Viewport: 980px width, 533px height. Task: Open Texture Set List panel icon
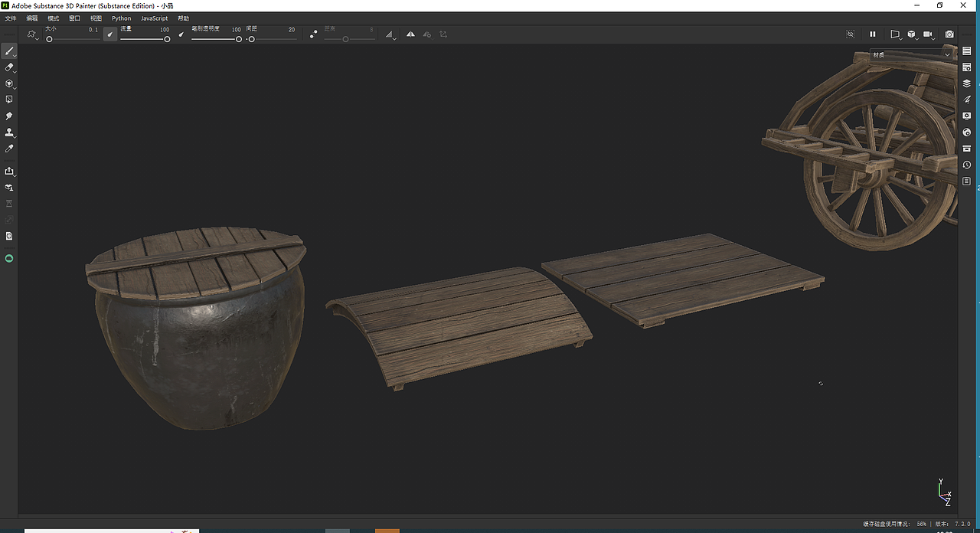coord(967,51)
